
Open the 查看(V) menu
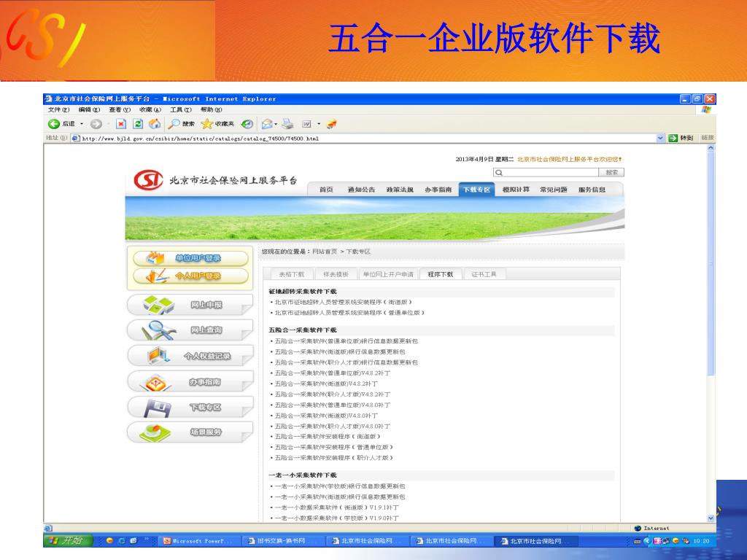tap(120, 110)
